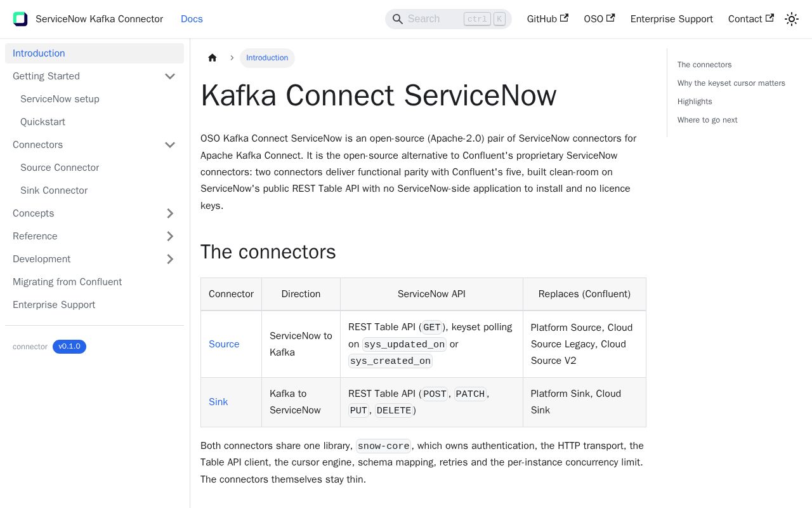Open Enterprise Support in the sidebar

coord(95,305)
